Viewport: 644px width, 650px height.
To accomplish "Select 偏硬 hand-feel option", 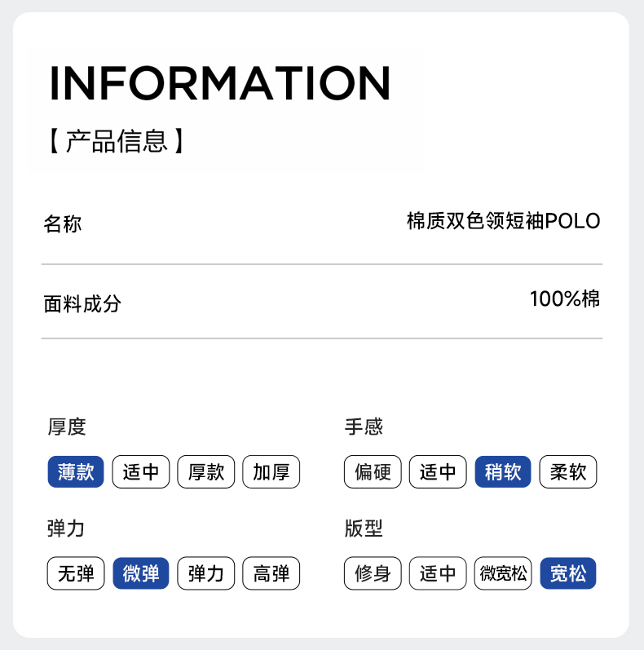I will pyautogui.click(x=373, y=471).
